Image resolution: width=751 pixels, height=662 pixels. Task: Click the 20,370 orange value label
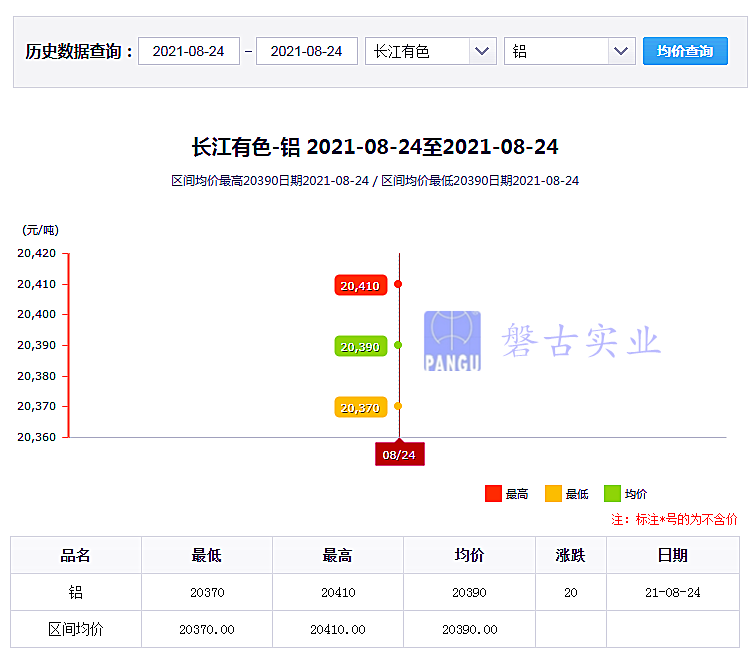pyautogui.click(x=360, y=408)
